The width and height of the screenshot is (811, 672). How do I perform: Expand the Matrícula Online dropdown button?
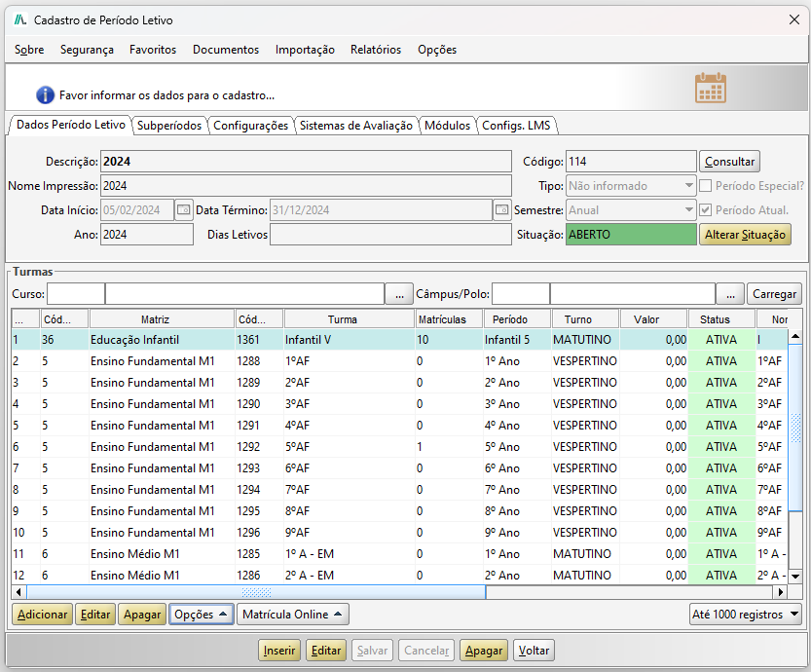pyautogui.click(x=292, y=615)
